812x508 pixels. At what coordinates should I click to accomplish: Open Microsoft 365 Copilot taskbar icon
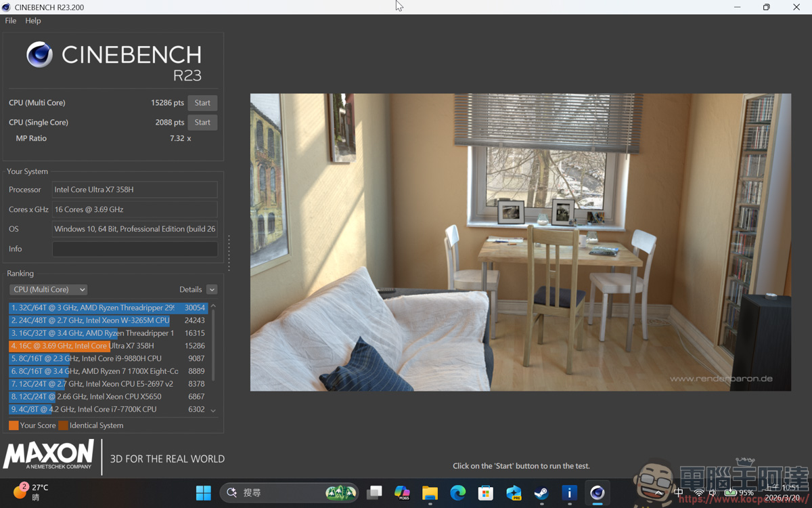tap(402, 493)
